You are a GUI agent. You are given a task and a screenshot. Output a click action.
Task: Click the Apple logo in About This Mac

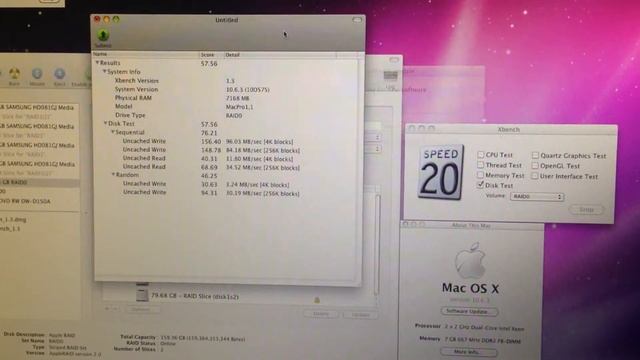click(x=471, y=260)
